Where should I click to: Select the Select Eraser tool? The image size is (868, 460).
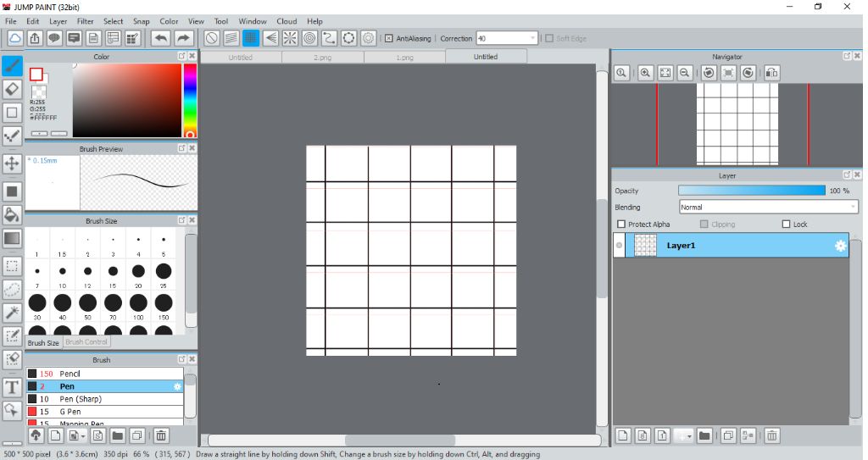coord(12,358)
